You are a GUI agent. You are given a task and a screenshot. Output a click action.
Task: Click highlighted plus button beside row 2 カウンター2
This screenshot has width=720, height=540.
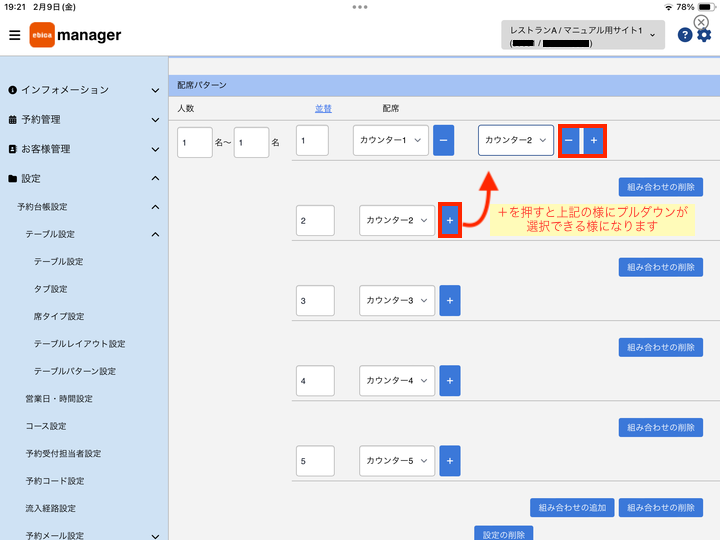click(450, 220)
